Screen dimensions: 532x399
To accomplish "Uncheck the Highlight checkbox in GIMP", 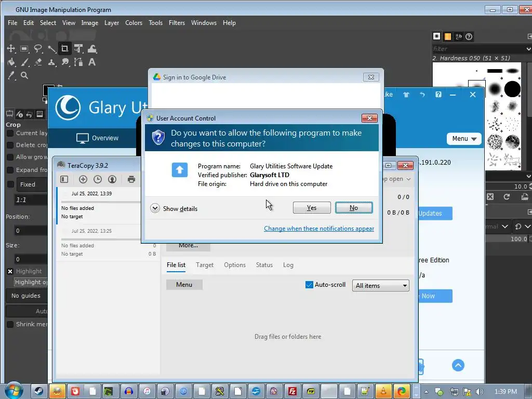I will [10, 271].
